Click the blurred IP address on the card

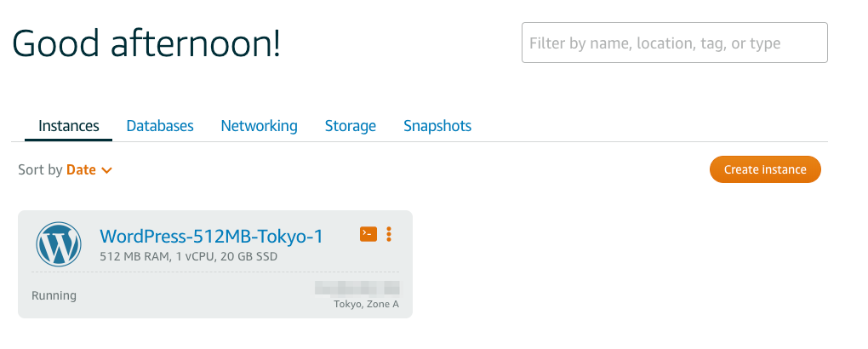point(357,288)
